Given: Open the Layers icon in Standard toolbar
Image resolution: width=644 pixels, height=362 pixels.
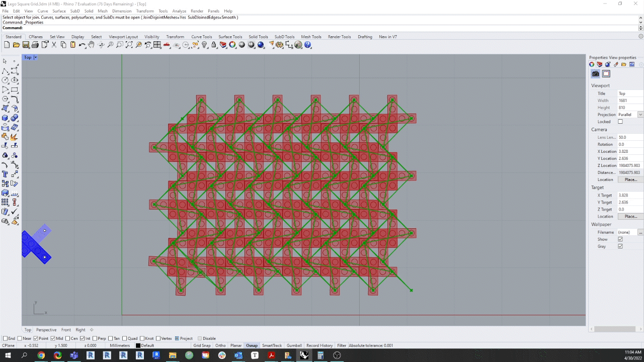Looking at the screenshot, I should click(x=223, y=45).
